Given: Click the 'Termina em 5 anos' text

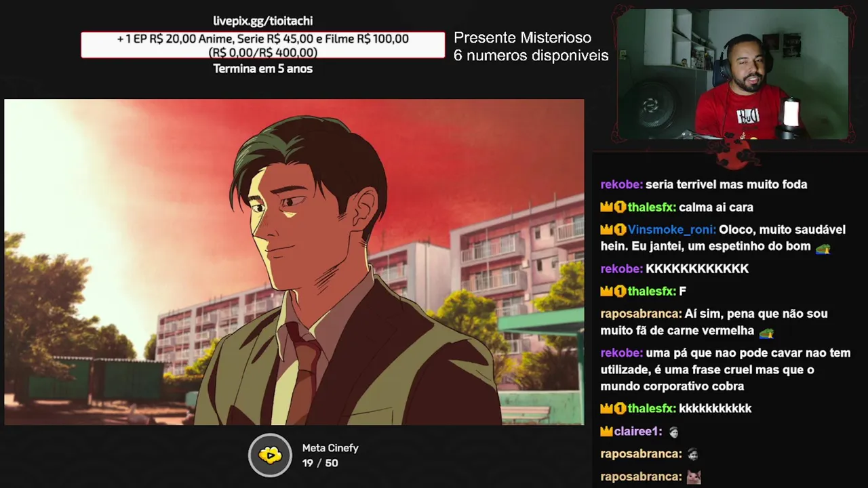Looking at the screenshot, I should pyautogui.click(x=263, y=68).
